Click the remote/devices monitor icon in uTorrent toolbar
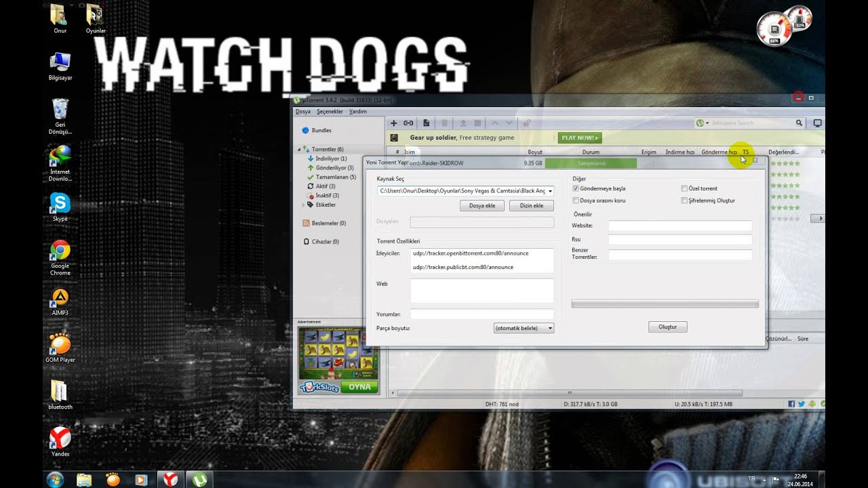This screenshot has width=868, height=488. tap(817, 123)
